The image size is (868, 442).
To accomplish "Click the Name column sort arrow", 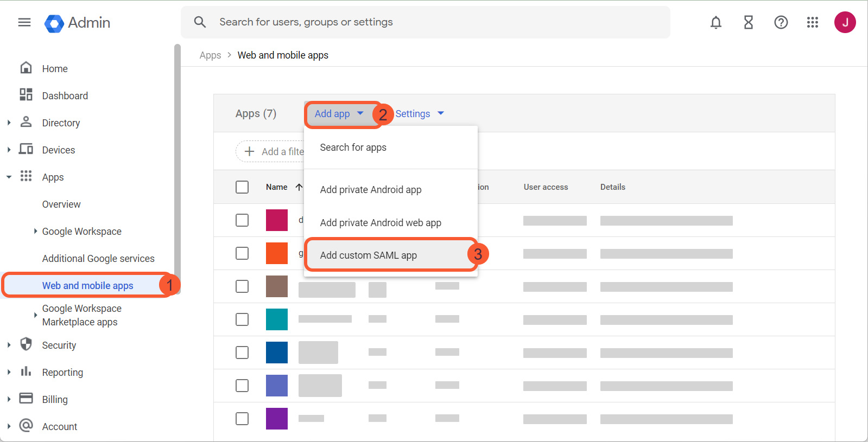I will pos(299,187).
